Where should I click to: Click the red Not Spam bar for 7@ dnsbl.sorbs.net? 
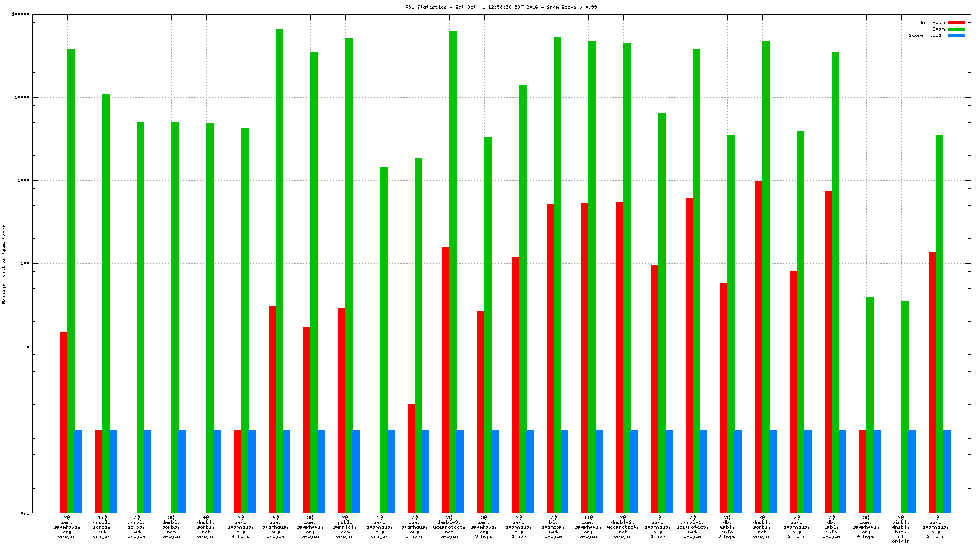coord(759,346)
